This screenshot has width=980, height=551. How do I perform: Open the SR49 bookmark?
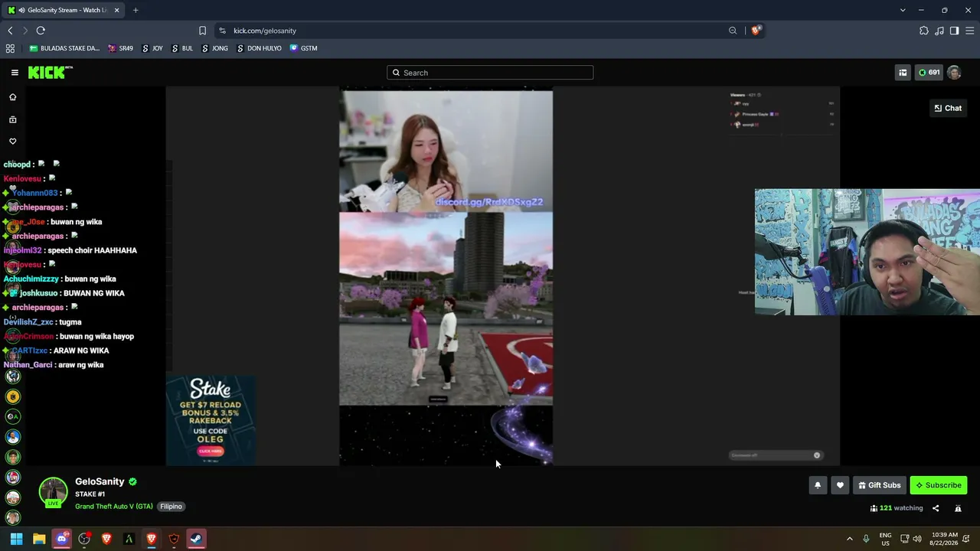pos(121,48)
